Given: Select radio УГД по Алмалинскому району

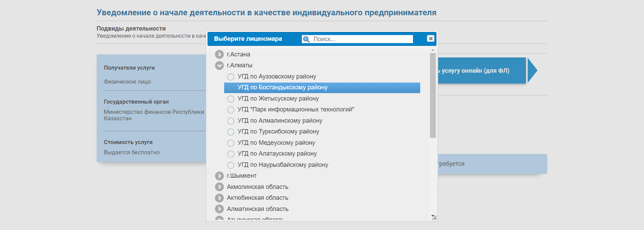Looking at the screenshot, I should 231,121.
